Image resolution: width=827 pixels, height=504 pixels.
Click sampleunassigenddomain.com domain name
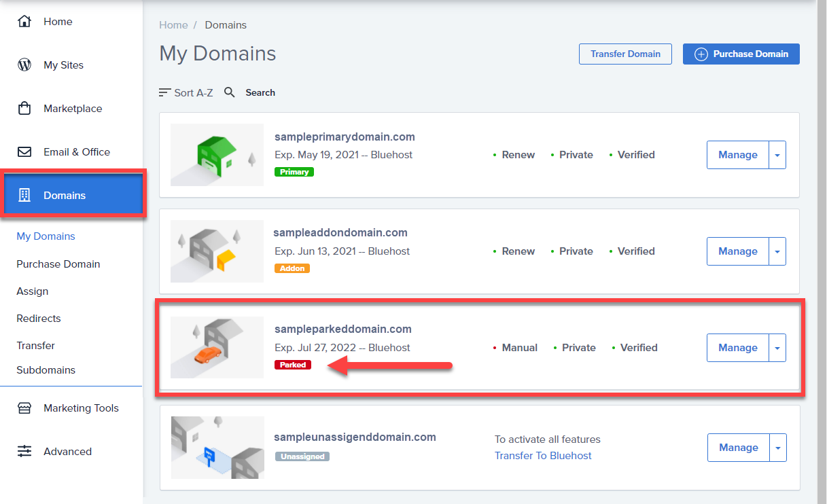click(355, 437)
